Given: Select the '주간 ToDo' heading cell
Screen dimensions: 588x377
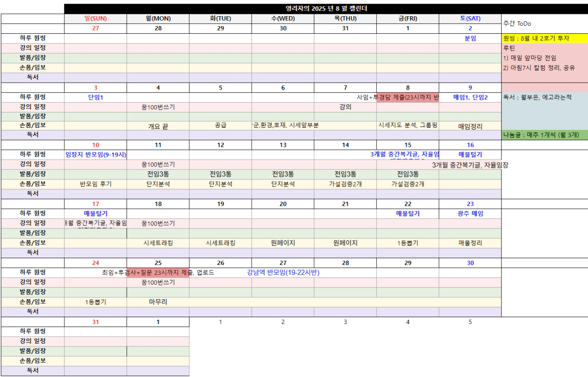Looking at the screenshot, I should (x=544, y=23).
